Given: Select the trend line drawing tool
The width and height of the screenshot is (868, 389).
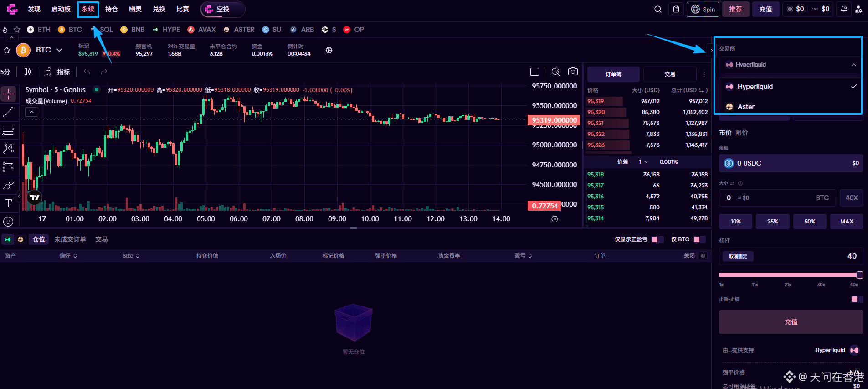Looking at the screenshot, I should coord(8,112).
